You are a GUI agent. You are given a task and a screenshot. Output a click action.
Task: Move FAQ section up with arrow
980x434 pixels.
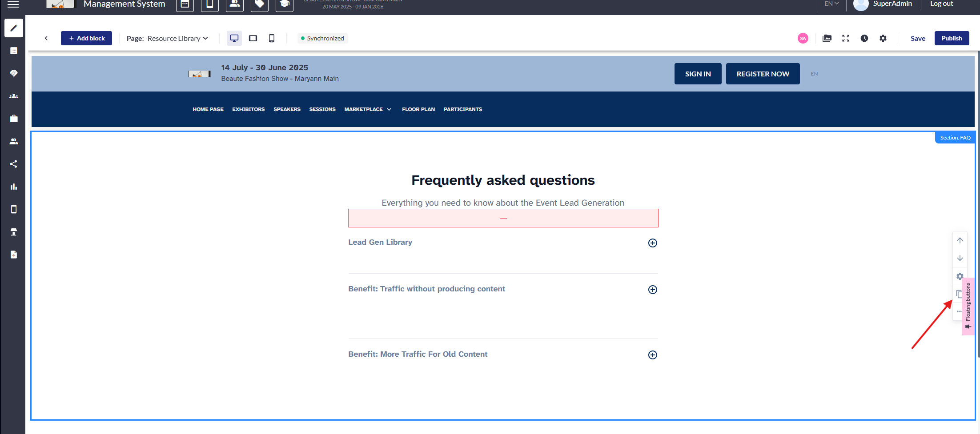coord(960,240)
